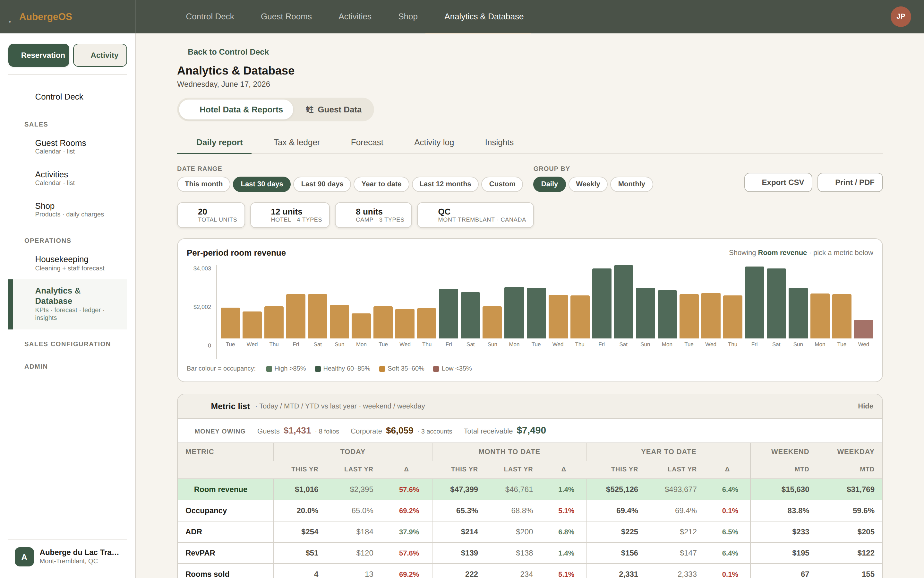Viewport: 924px width, 578px height.
Task: Click the Activity button in the sidebar
Action: coord(100,55)
